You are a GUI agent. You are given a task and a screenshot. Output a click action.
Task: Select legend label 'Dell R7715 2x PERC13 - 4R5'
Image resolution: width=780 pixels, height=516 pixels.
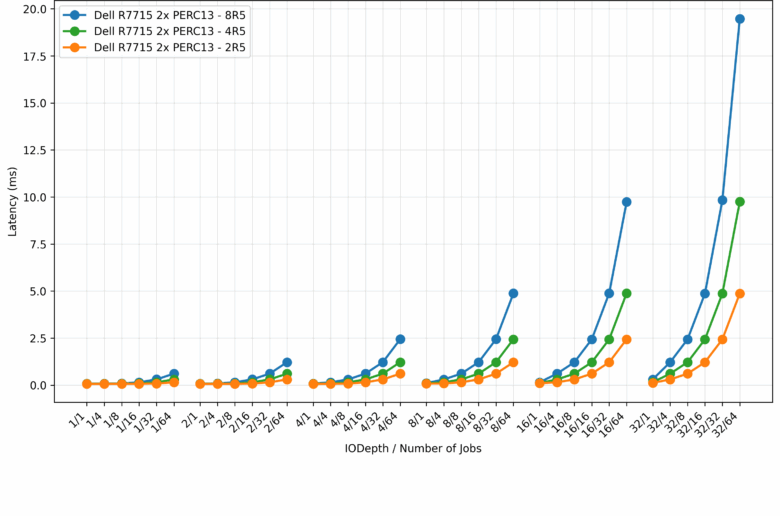click(169, 31)
